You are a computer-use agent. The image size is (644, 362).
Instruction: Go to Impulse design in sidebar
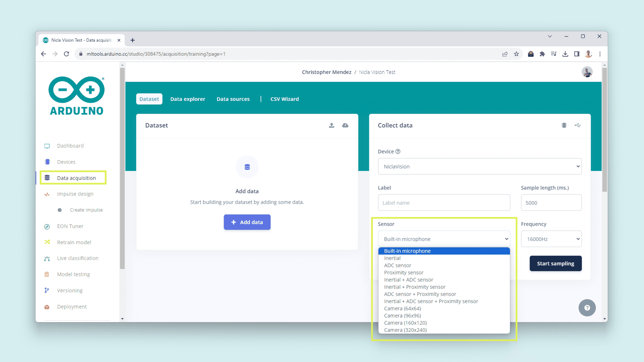coord(75,194)
